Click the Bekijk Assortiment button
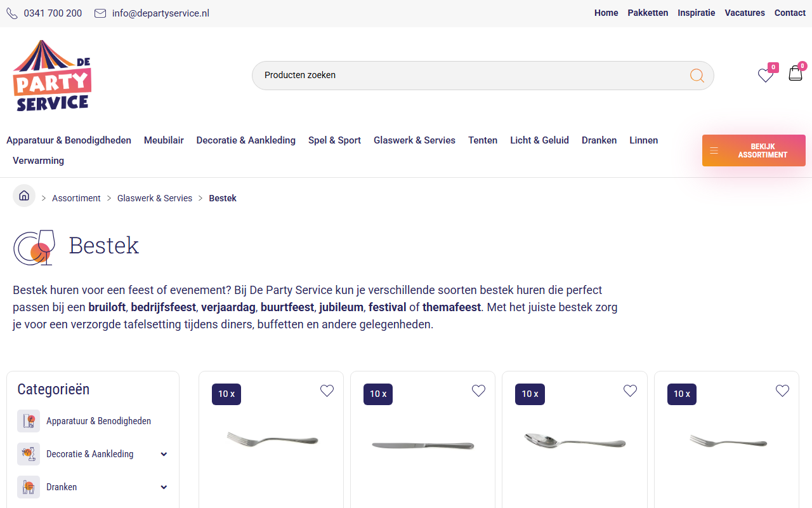812x508 pixels. pos(754,150)
